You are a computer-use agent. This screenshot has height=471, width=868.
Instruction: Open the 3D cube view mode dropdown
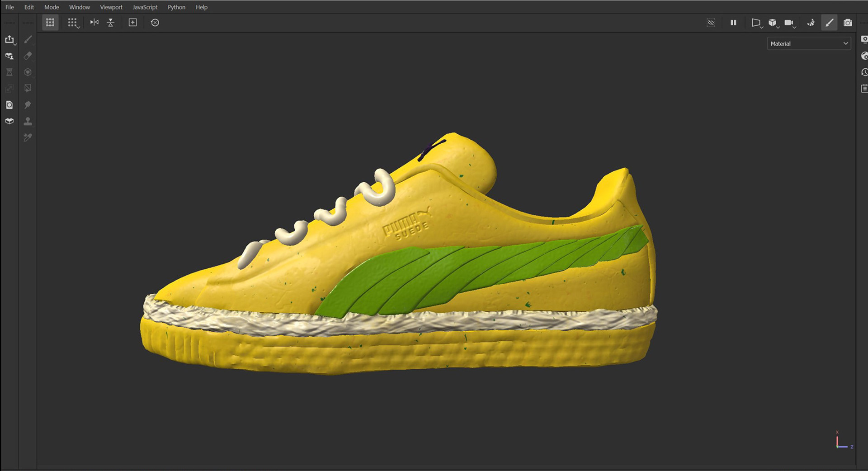coord(774,23)
